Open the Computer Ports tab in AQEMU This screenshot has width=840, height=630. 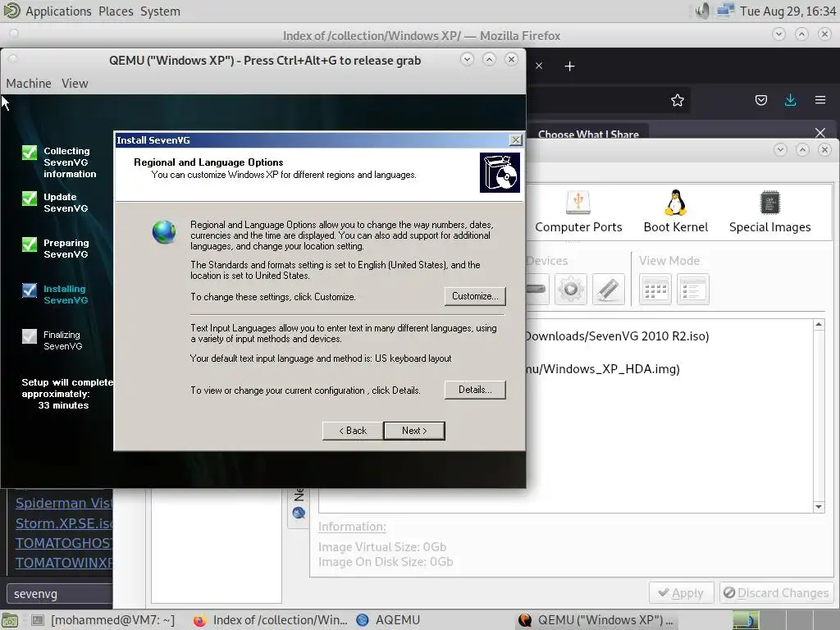(578, 212)
